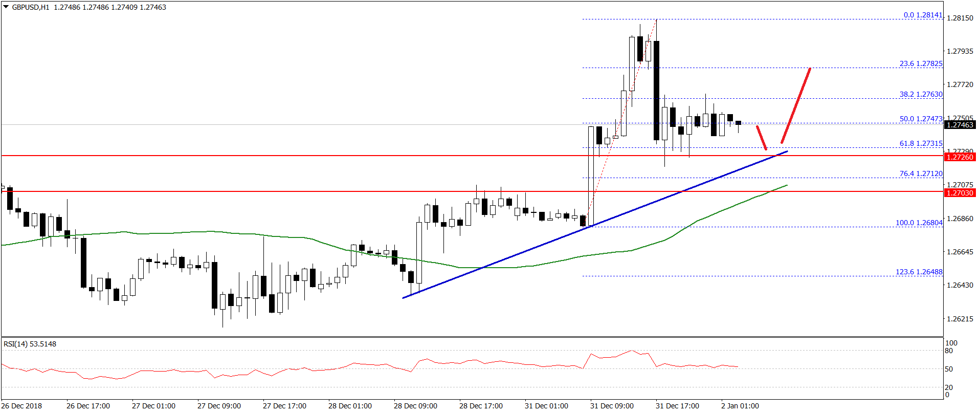The image size is (980, 413).
Task: Select the red 1.27260 price level label
Action: point(960,157)
